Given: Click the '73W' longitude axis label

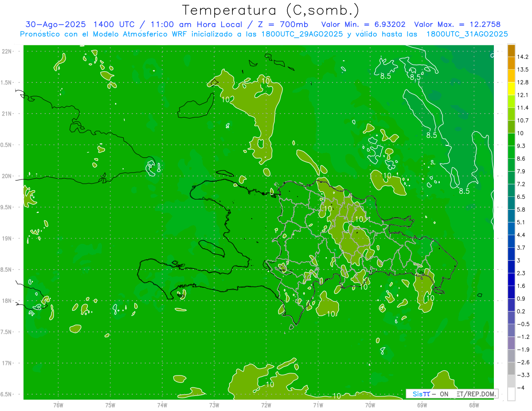Looking at the screenshot, I should coord(214,405).
